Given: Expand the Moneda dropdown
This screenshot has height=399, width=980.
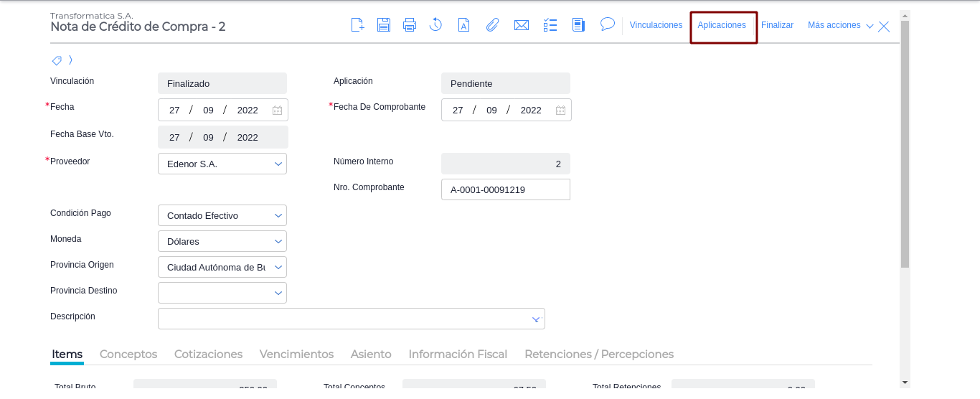Looking at the screenshot, I should [x=278, y=242].
